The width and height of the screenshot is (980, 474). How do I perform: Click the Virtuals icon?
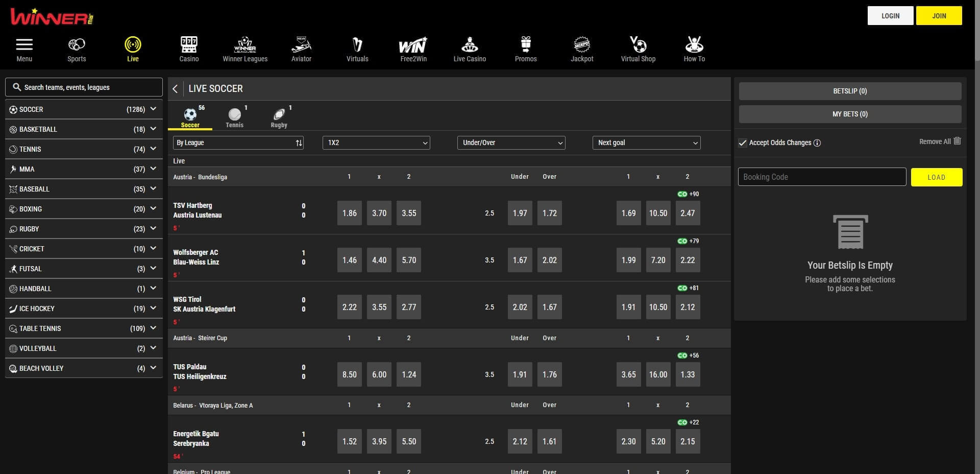357,44
